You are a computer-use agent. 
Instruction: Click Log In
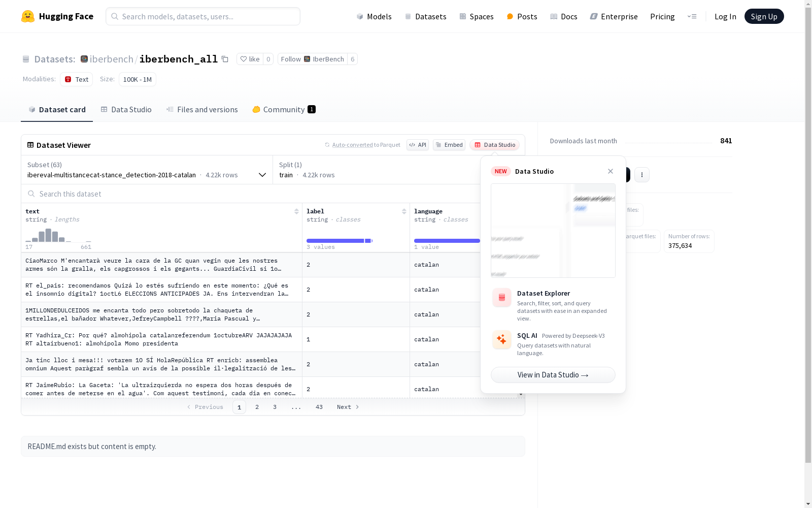725,16
